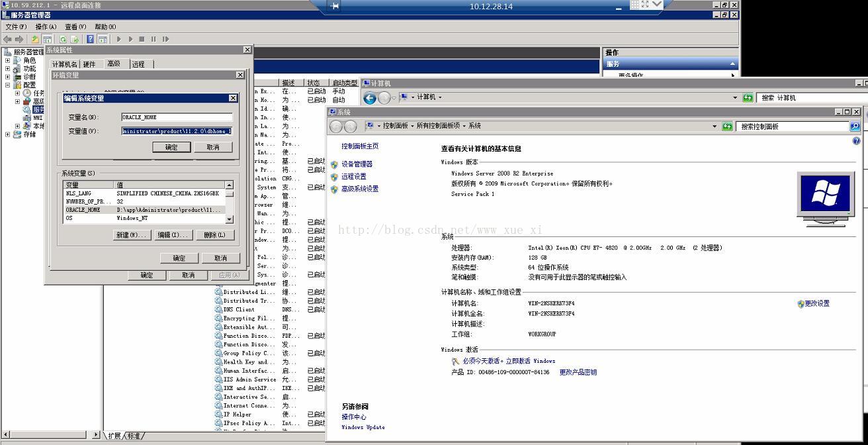The image size is (868, 445).
Task: Click the 编辑(I)... button
Action: (173, 235)
